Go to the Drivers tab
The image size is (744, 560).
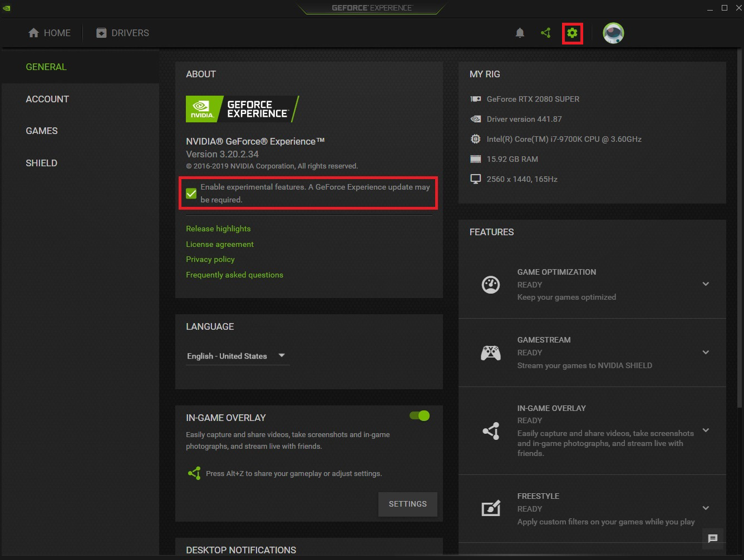[122, 33]
